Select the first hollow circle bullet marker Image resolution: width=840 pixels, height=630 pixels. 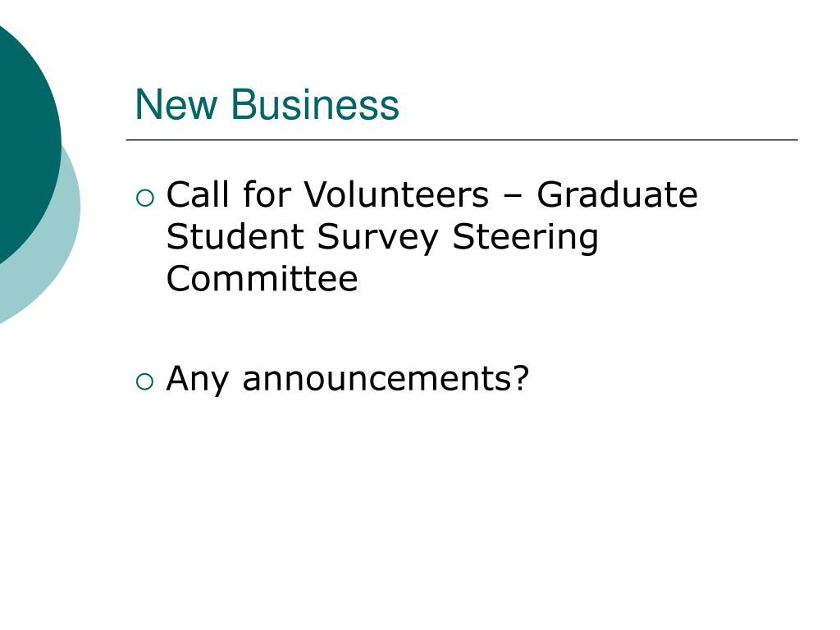click(x=145, y=198)
